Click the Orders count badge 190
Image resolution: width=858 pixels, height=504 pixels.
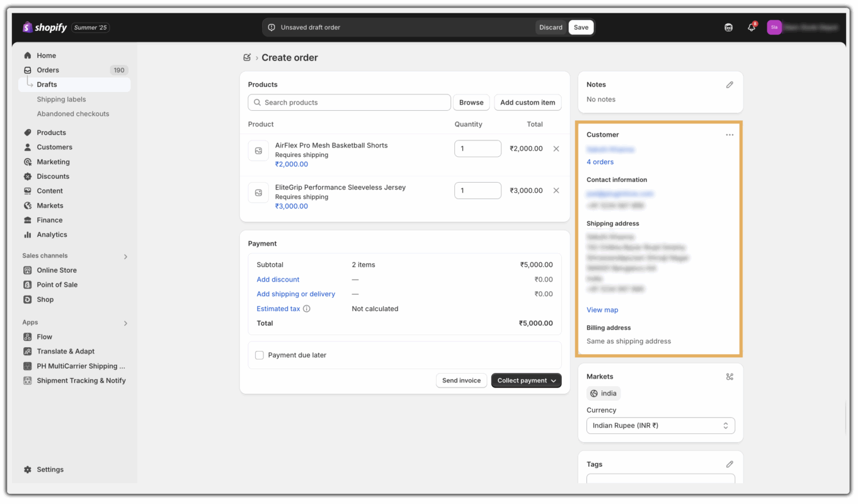coord(119,70)
